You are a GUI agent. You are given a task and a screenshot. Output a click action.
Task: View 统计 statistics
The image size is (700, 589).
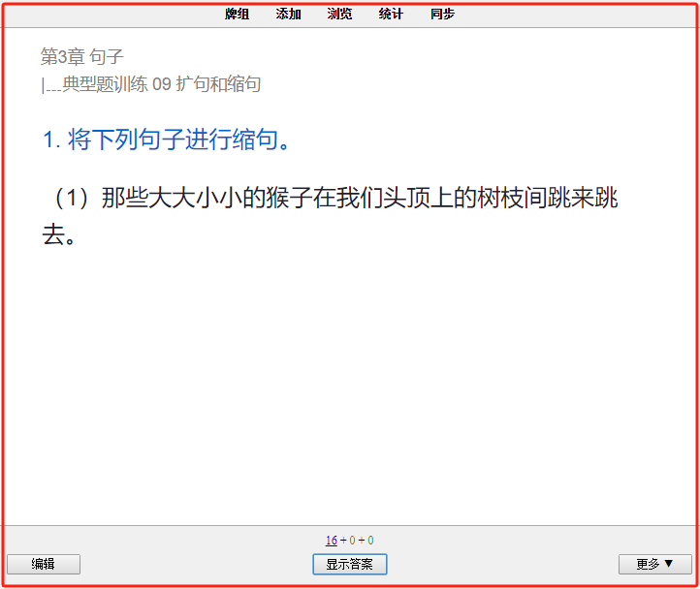pos(391,14)
